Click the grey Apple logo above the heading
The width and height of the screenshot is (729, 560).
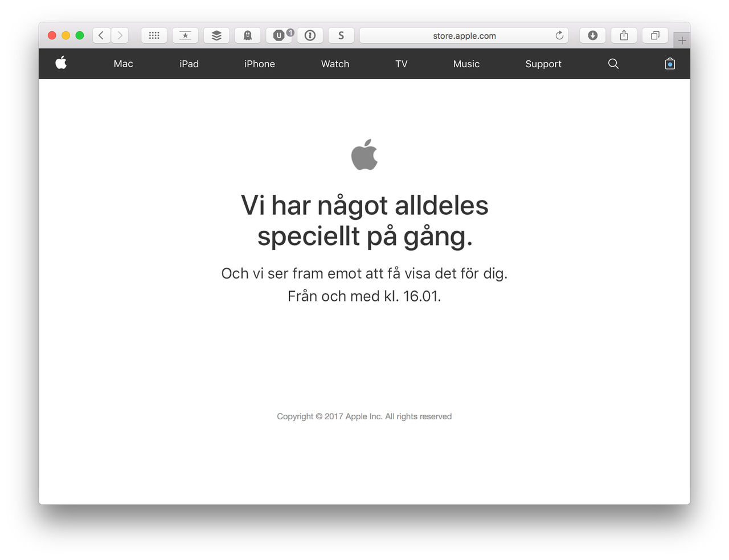tap(364, 154)
